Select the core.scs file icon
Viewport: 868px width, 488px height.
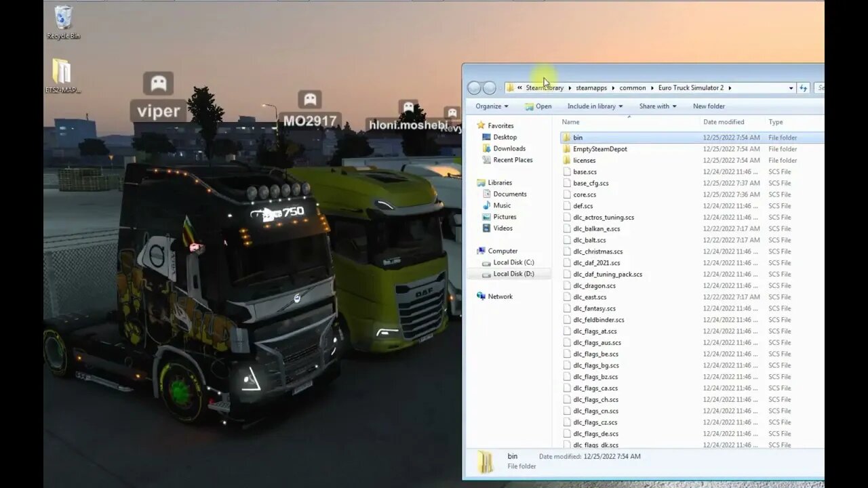[566, 195]
